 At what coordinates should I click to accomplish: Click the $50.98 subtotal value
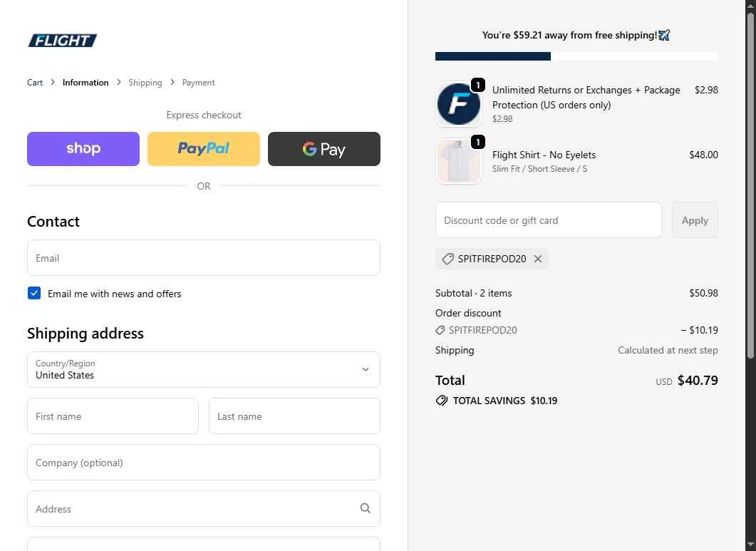(x=703, y=294)
